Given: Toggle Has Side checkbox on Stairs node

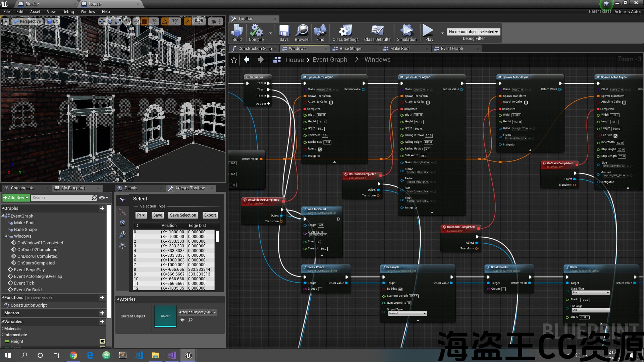Looking at the screenshot, I should coord(615,136).
